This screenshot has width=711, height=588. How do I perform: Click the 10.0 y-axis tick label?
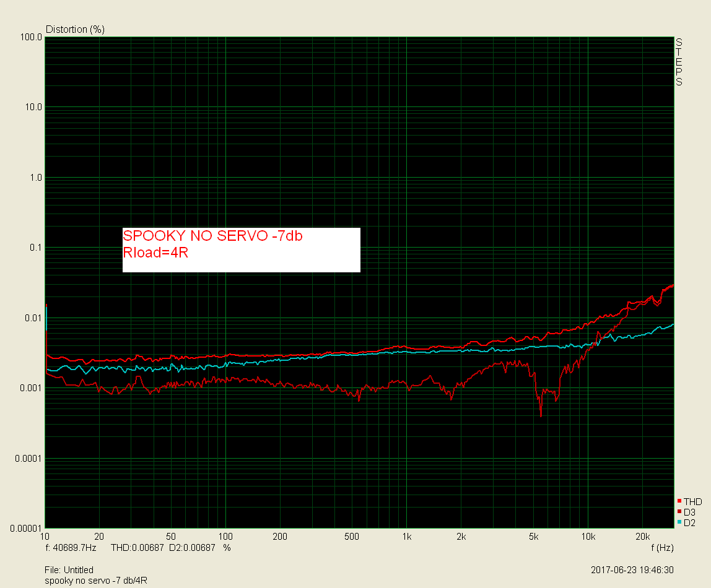click(33, 107)
